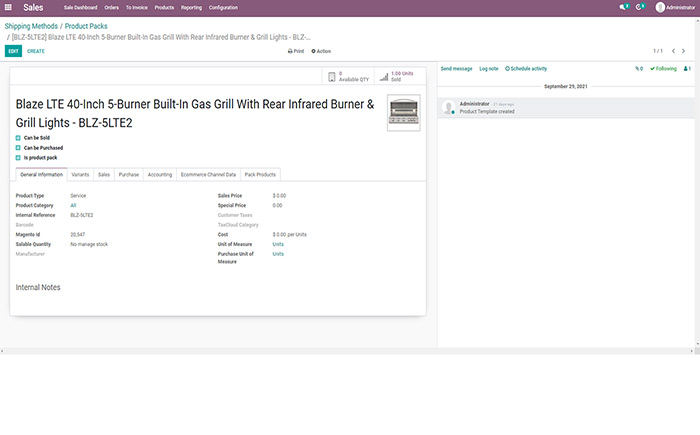Click the Available QTY stat button
This screenshot has height=435, width=700.
(x=349, y=76)
